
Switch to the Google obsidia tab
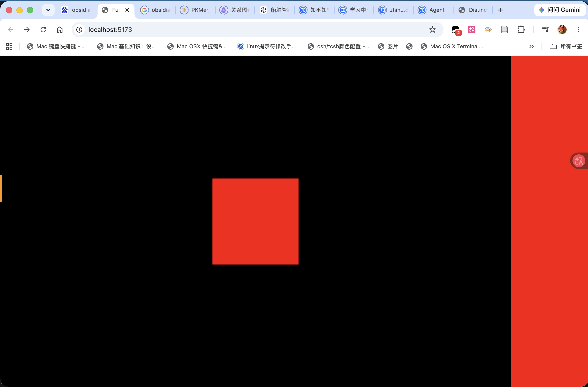tap(155, 10)
